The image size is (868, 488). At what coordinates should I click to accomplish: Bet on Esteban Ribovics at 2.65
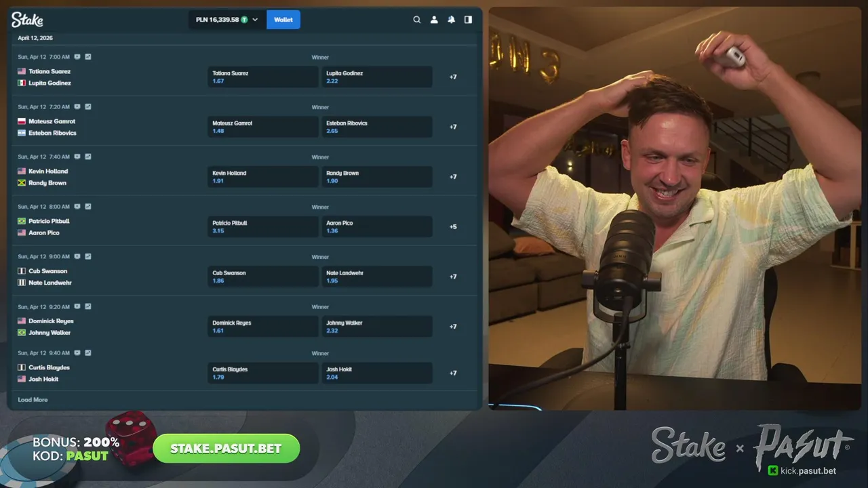click(377, 127)
